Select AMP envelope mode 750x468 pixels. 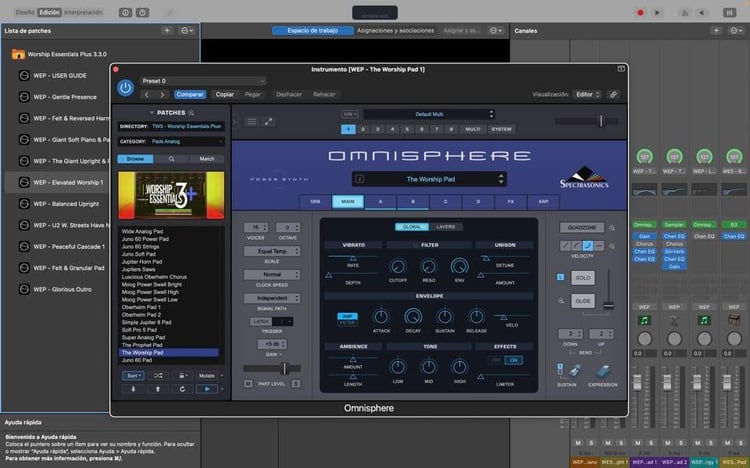click(x=347, y=316)
